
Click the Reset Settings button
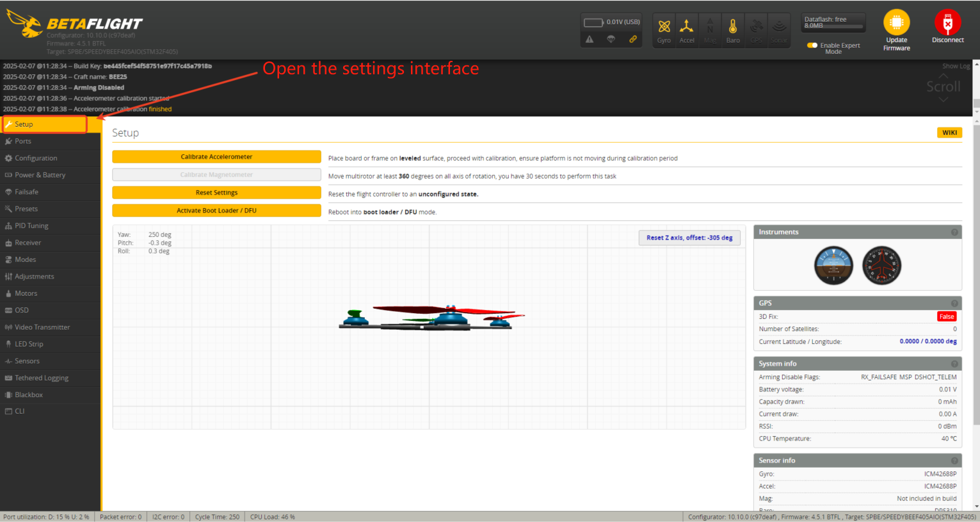[216, 193]
